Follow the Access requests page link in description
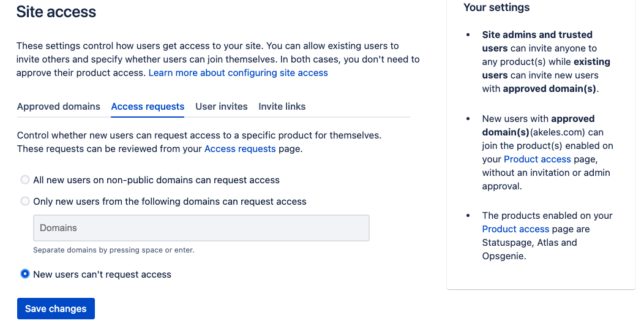This screenshot has width=644, height=323. click(x=240, y=148)
